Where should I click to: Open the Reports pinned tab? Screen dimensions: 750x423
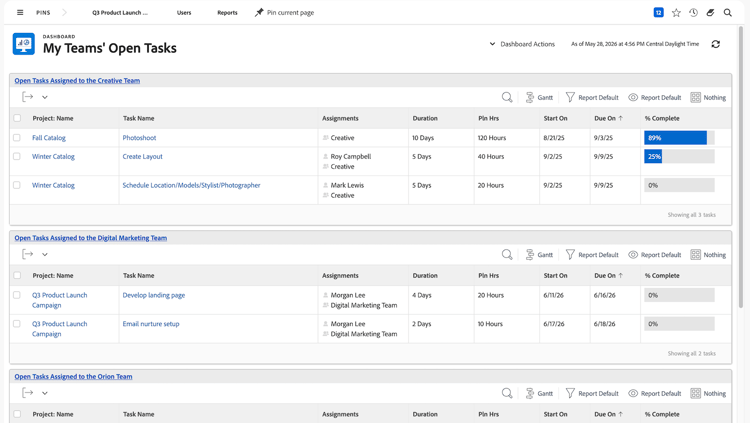[x=227, y=13]
